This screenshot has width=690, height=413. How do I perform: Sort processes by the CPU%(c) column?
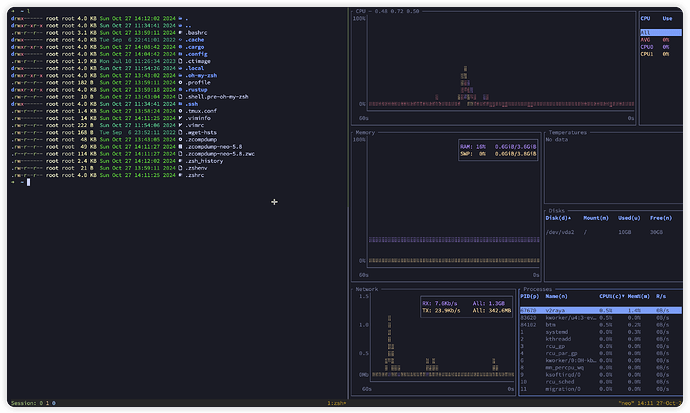tap(612, 296)
